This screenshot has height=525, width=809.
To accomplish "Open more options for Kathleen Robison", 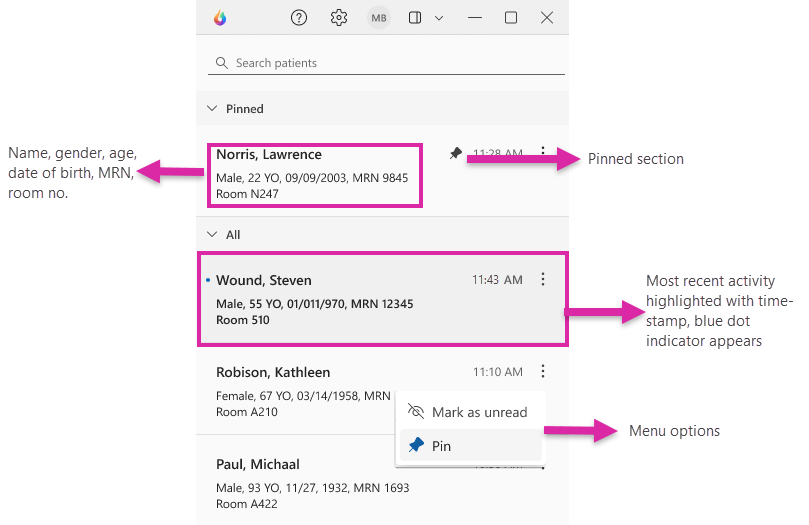I will (543, 372).
